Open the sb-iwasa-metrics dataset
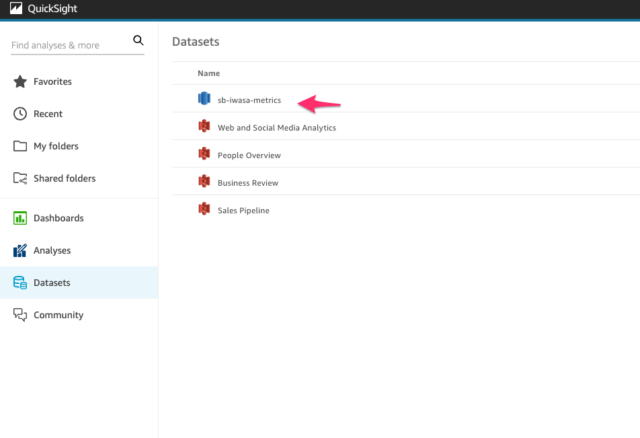This screenshot has width=640, height=438. [x=249, y=100]
